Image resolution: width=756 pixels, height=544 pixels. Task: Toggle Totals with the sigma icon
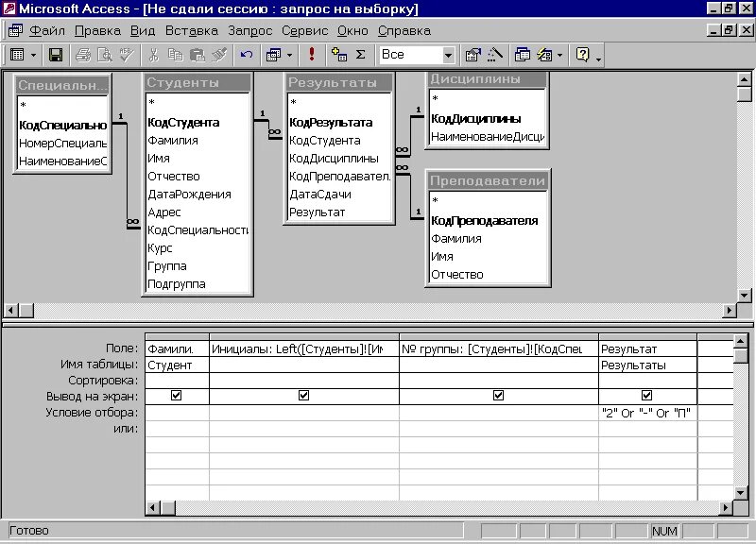tap(361, 55)
